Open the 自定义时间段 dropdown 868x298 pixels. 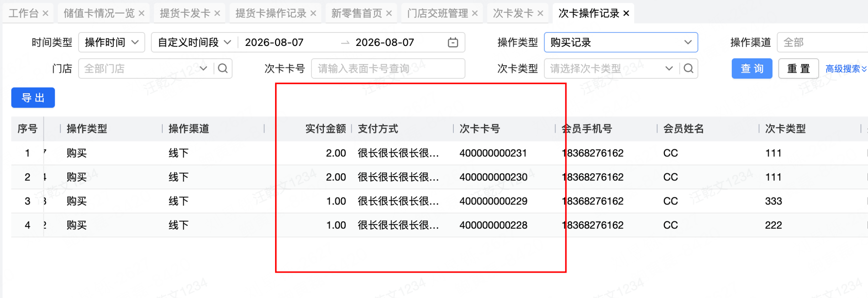[195, 42]
